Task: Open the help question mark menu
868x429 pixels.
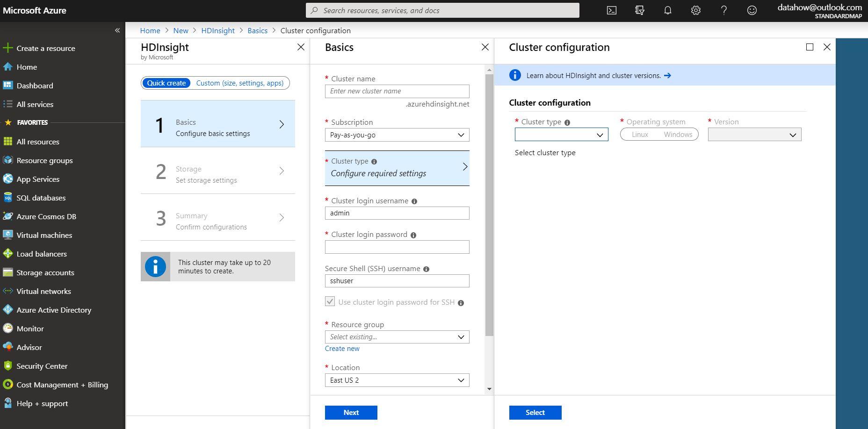Action: pyautogui.click(x=724, y=10)
